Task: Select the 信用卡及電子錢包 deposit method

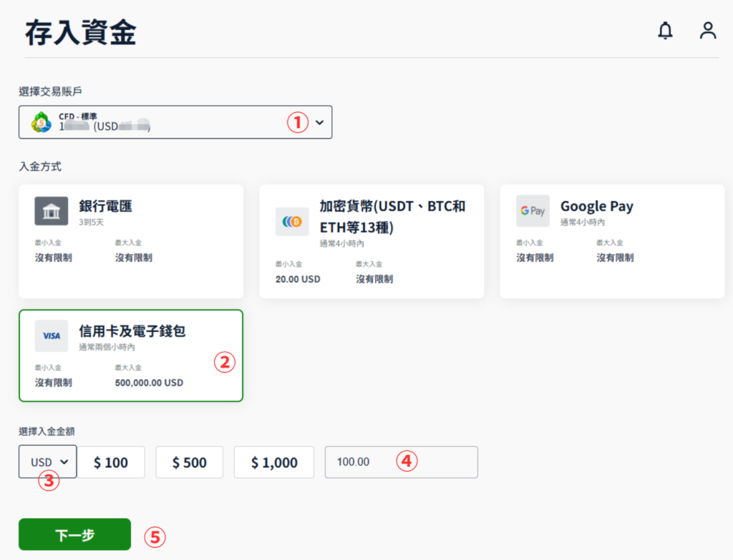Action: coord(131,355)
